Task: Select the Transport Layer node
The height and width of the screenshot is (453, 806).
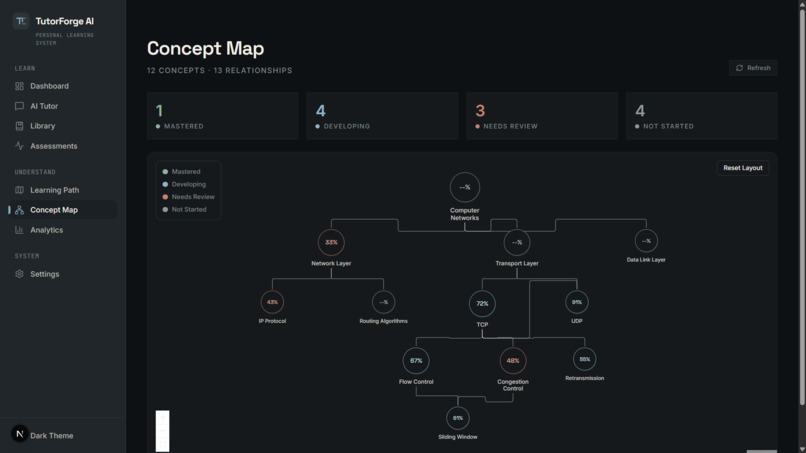Action: [x=517, y=242]
